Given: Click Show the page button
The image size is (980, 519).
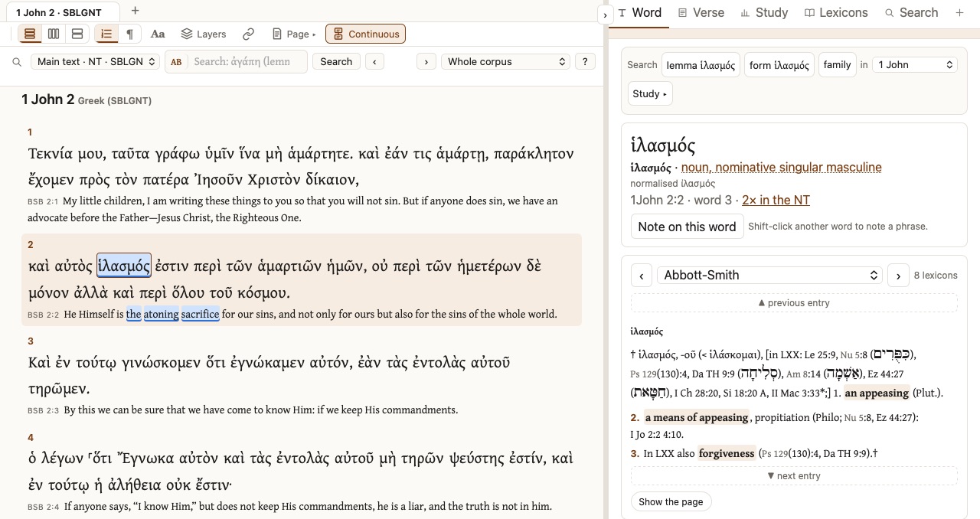Looking at the screenshot, I should tap(671, 502).
